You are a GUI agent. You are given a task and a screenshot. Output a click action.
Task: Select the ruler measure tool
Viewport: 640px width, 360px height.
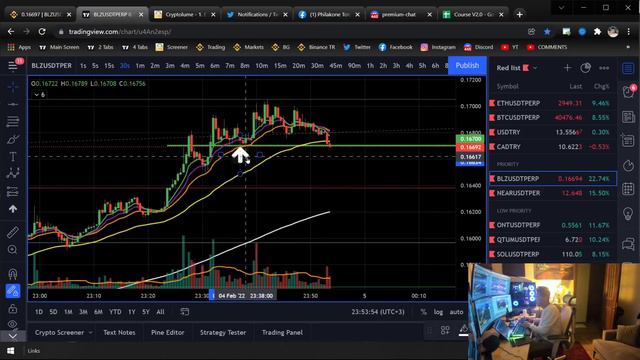point(13,232)
